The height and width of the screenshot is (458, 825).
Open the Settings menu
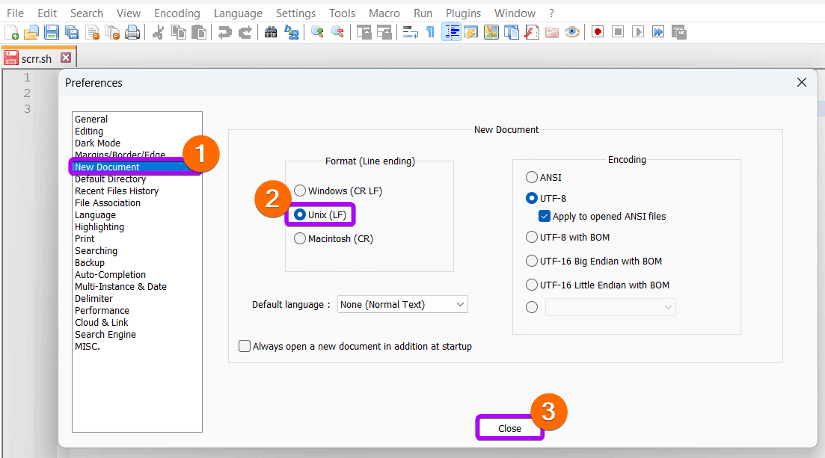(x=296, y=13)
